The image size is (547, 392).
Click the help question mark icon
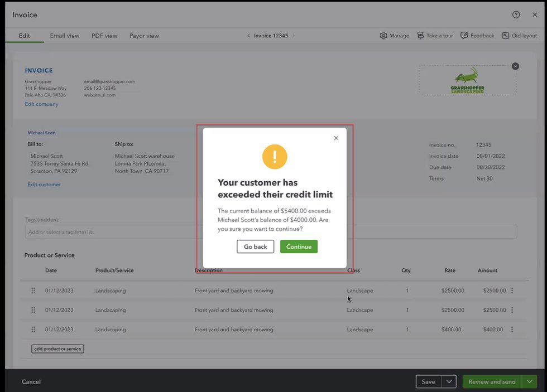pos(516,15)
